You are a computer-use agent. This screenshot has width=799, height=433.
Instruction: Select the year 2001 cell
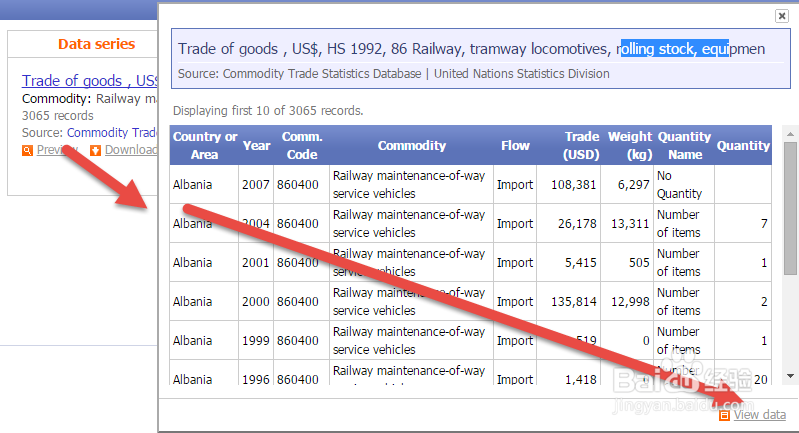click(256, 262)
